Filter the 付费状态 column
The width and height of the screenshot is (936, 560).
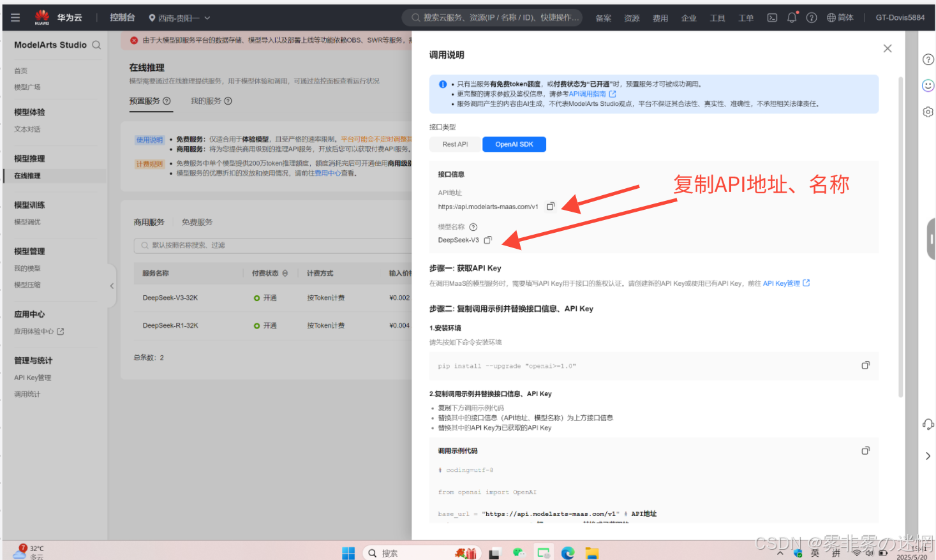tap(285, 273)
